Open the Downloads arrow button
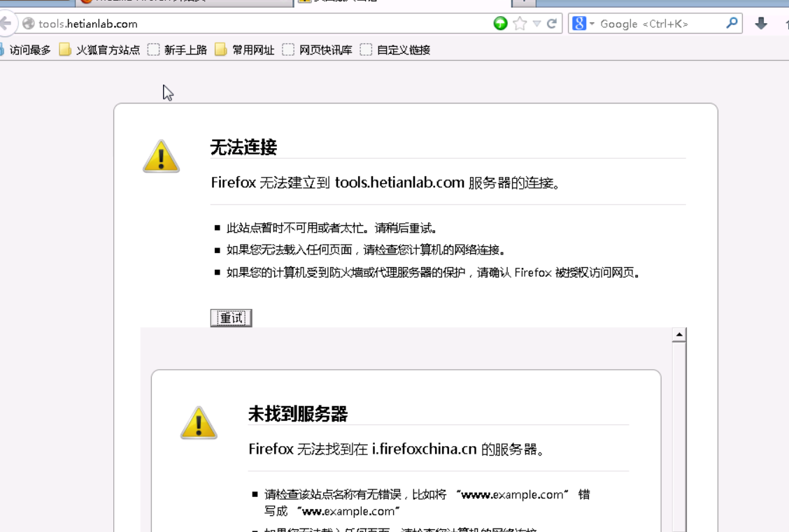Viewport: 789px width, 532px height. click(x=761, y=23)
